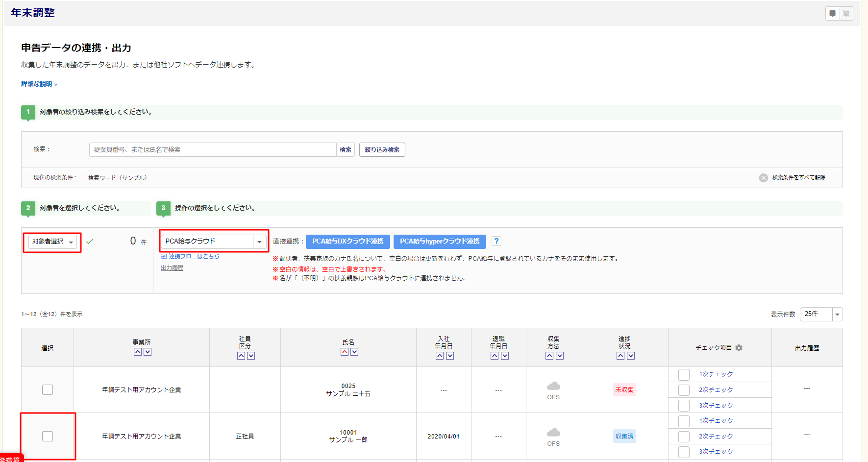The height and width of the screenshot is (462, 868).
Task: Open the PCA給与クラウド operation dropdown
Action: [214, 242]
